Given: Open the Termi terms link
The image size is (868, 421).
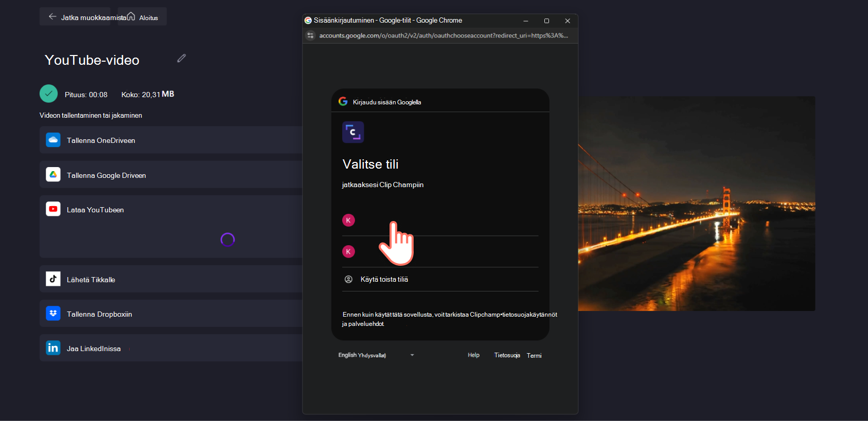Looking at the screenshot, I should (534, 356).
